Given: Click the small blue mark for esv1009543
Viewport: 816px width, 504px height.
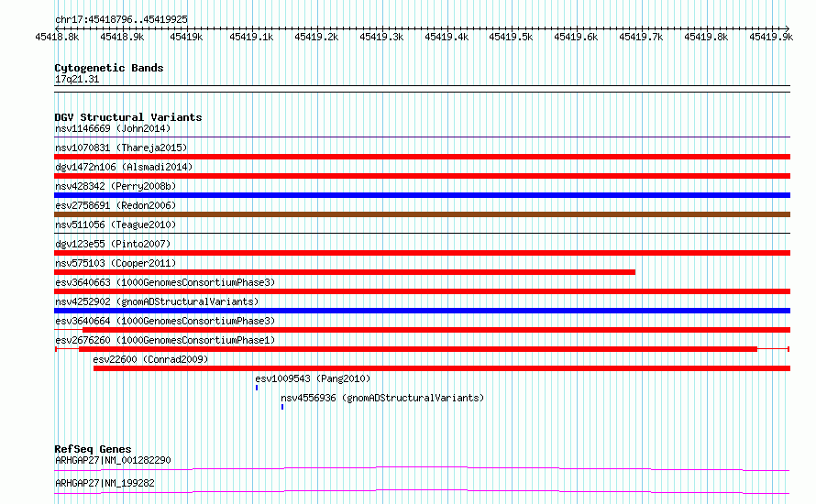Looking at the screenshot, I should click(x=257, y=388).
